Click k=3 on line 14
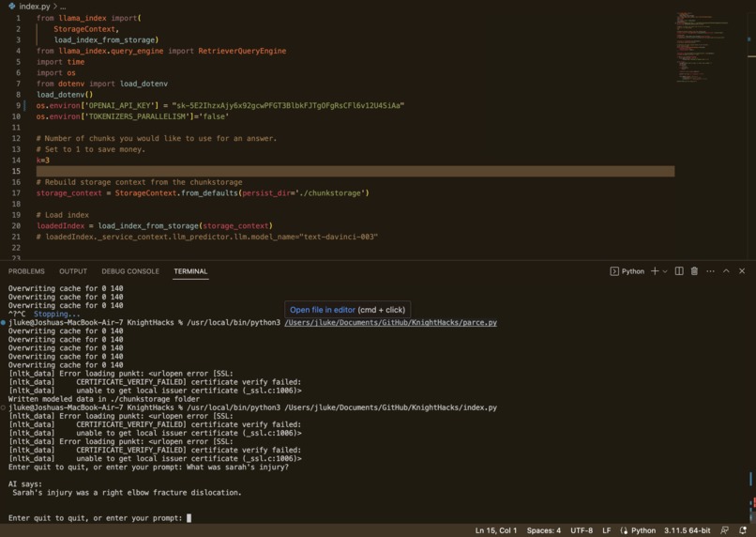Image resolution: width=756 pixels, height=537 pixels. point(43,161)
